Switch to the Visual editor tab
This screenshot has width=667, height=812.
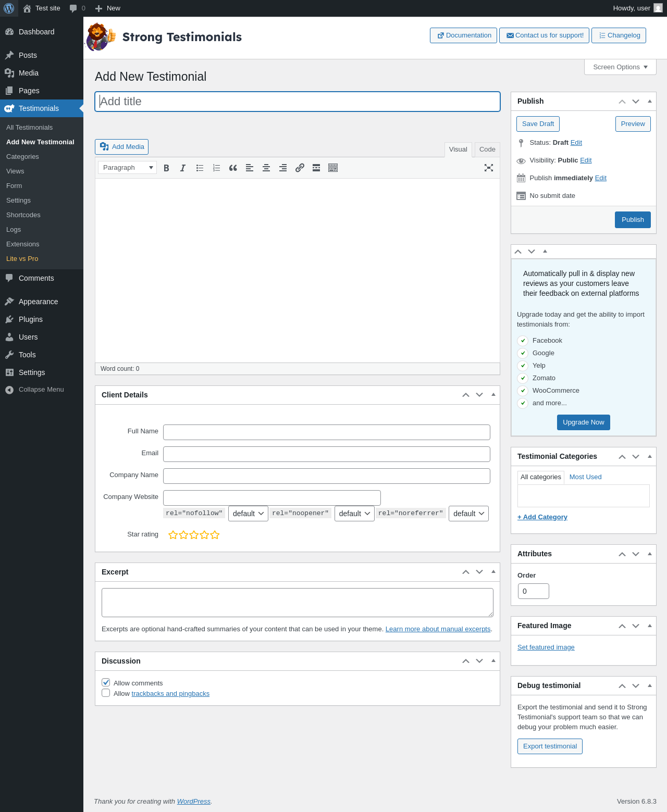click(458, 149)
